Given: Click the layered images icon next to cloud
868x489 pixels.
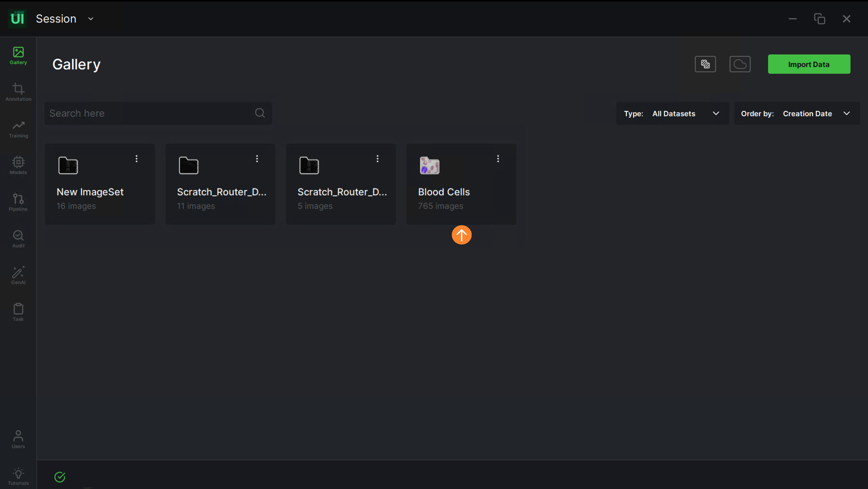Looking at the screenshot, I should (x=705, y=64).
